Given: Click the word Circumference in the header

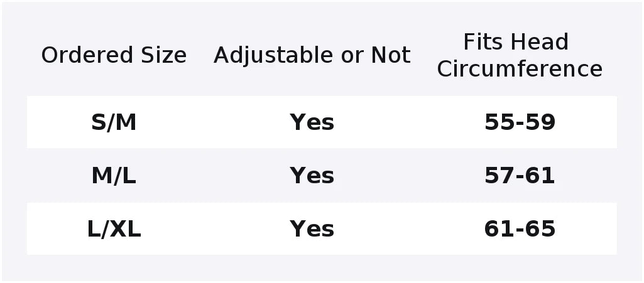Looking at the screenshot, I should click(520, 68).
